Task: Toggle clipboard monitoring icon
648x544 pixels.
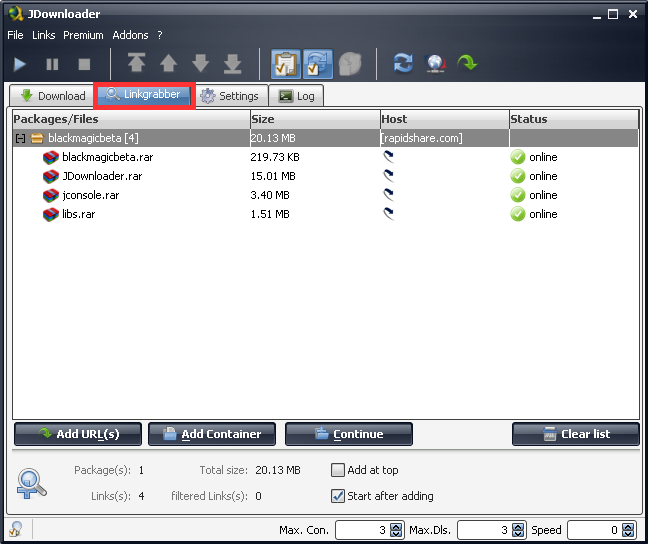Action: click(286, 64)
